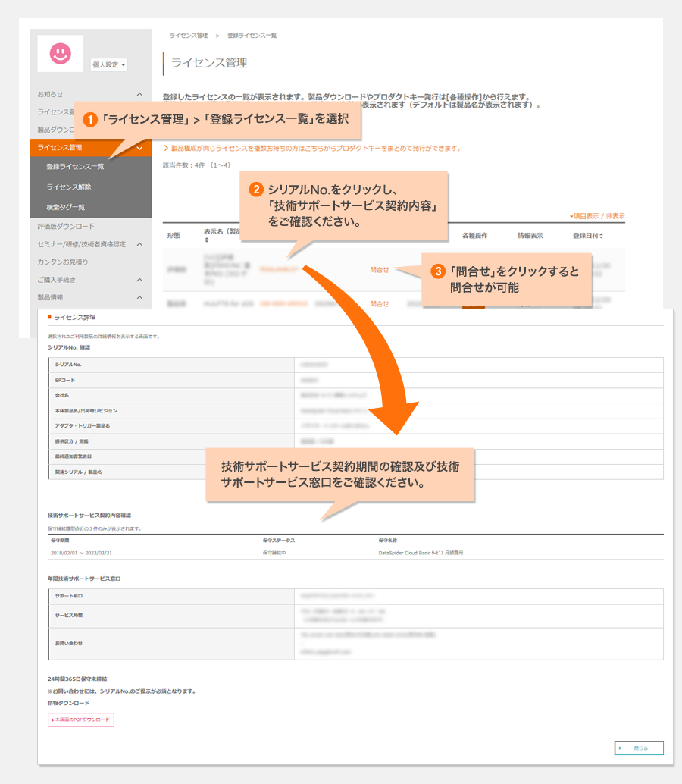
Task: Collapse the ライセンス管理 chevron in sidebar
Action: coord(139,148)
